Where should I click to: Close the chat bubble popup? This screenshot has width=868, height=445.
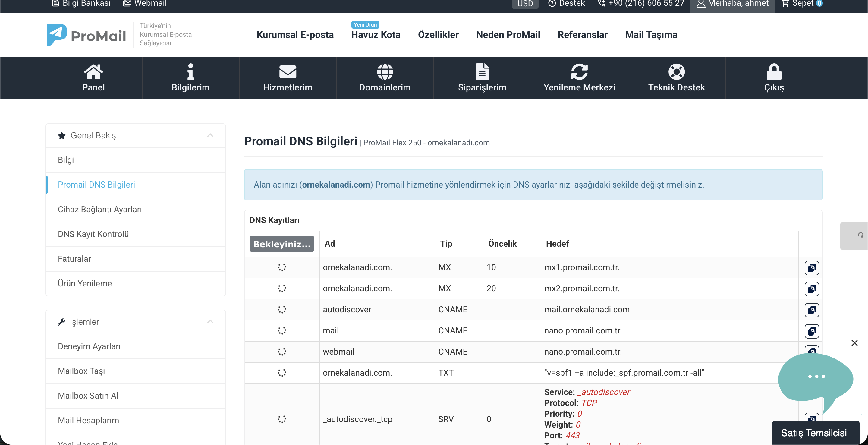[x=854, y=343]
